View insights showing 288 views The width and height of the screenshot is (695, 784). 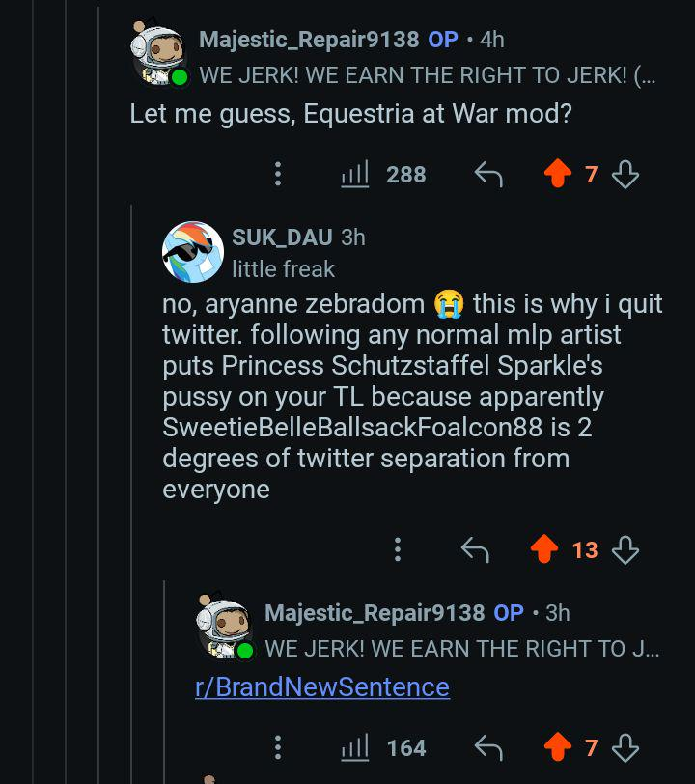384,175
